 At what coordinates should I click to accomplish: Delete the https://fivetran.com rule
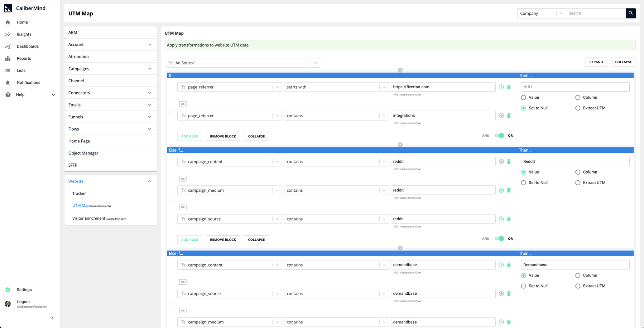509,87
